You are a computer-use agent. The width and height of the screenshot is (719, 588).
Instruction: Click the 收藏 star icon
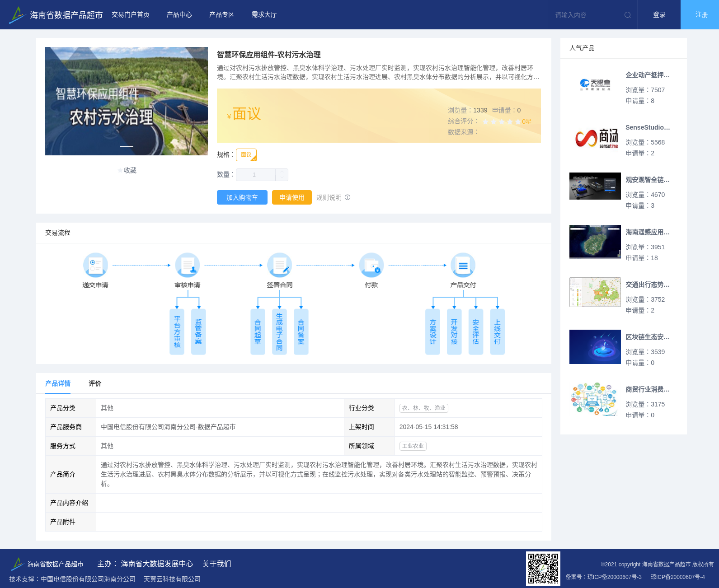point(120,170)
